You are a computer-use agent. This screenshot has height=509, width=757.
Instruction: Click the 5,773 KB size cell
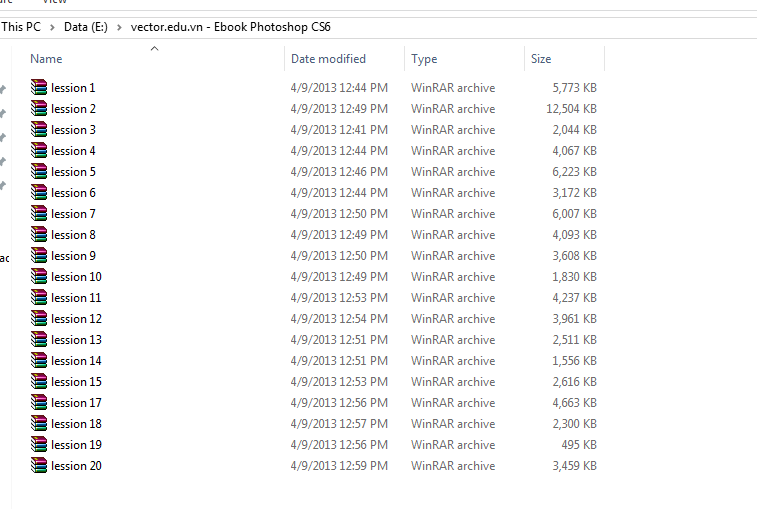click(x=575, y=87)
